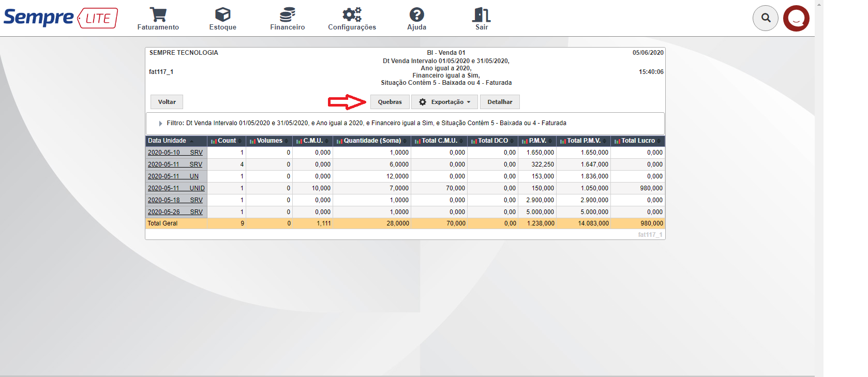Sort Total P.M.V. column with its arrows
Image resolution: width=868 pixels, height=377 pixels.
pos(604,141)
